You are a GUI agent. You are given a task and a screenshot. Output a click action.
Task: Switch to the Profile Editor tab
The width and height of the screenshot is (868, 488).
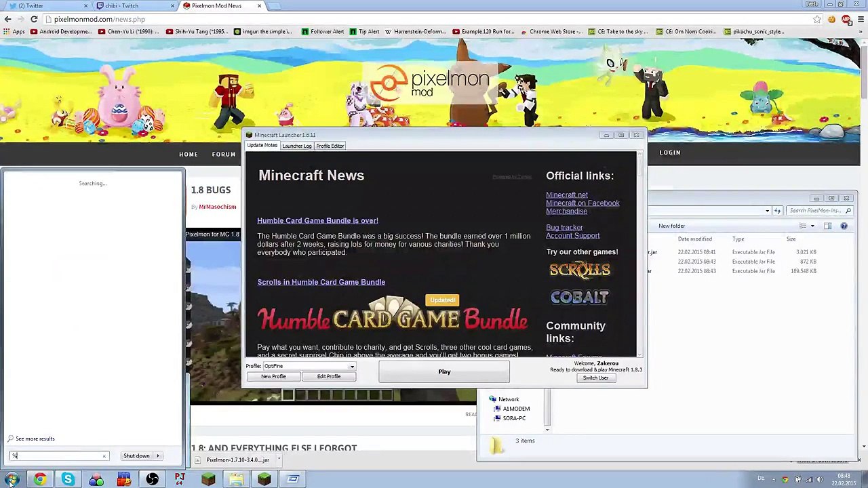330,146
